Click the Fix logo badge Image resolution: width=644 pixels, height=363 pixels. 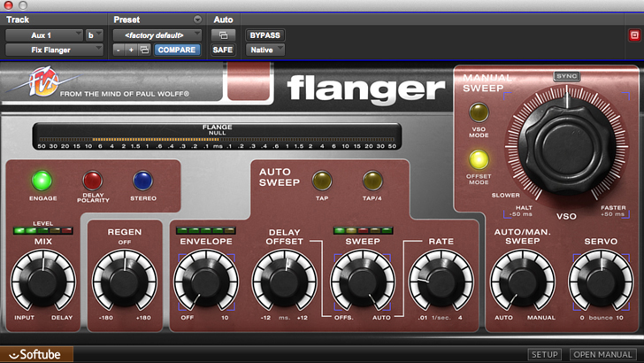43,81
